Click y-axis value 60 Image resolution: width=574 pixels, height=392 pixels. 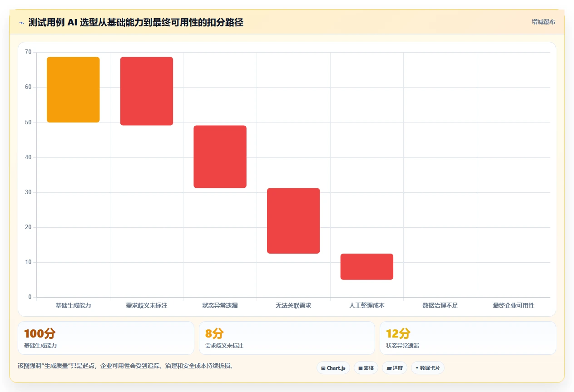(x=28, y=87)
